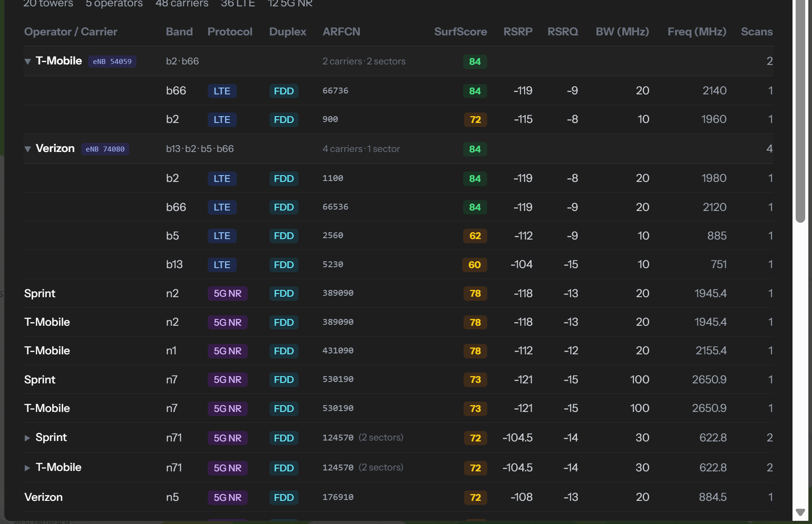Sort by RSRP column header

[518, 32]
